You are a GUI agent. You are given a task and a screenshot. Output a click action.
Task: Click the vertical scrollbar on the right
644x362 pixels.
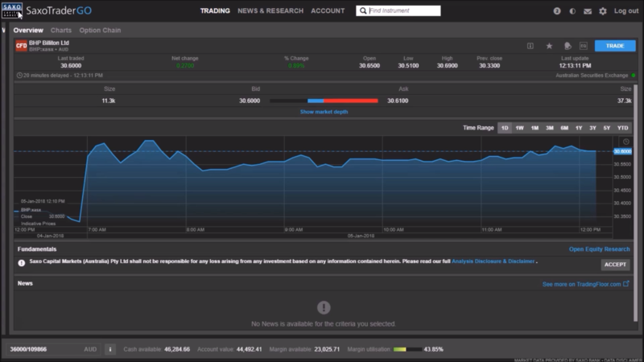pos(635,204)
